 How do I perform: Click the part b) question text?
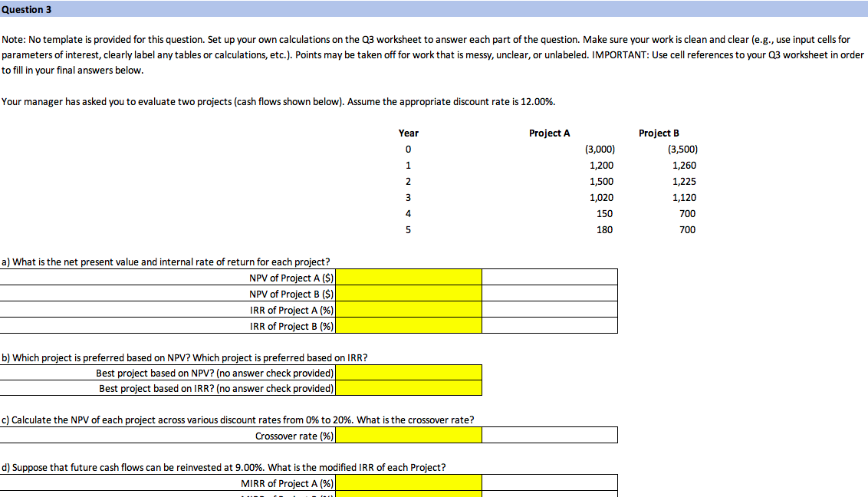tap(184, 357)
